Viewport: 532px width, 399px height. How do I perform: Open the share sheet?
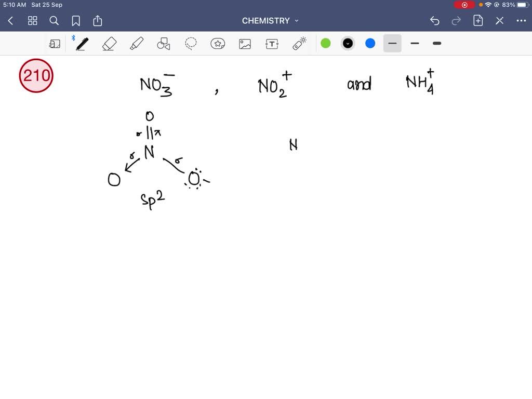tap(98, 21)
